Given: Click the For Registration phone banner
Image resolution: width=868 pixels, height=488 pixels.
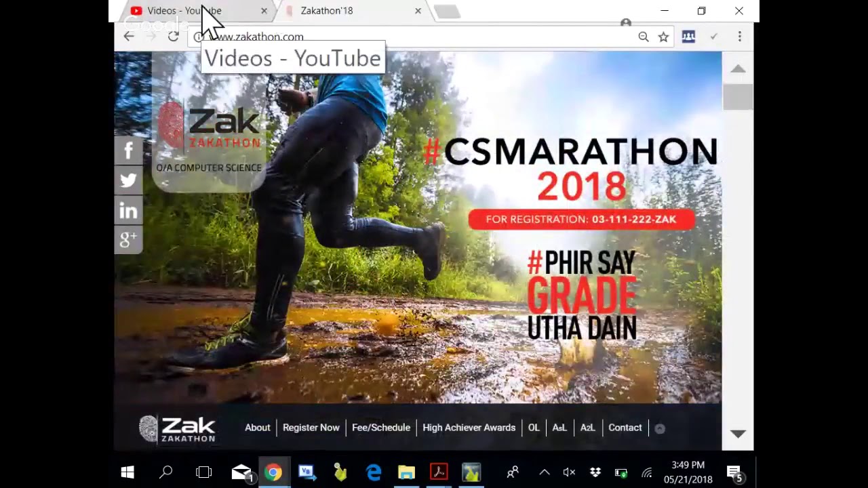Looking at the screenshot, I should [581, 220].
